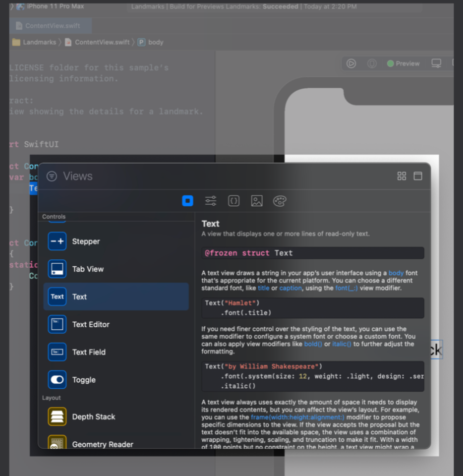This screenshot has width=463, height=476.
Task: Select Tab View in the Controls list
Action: 116,269
